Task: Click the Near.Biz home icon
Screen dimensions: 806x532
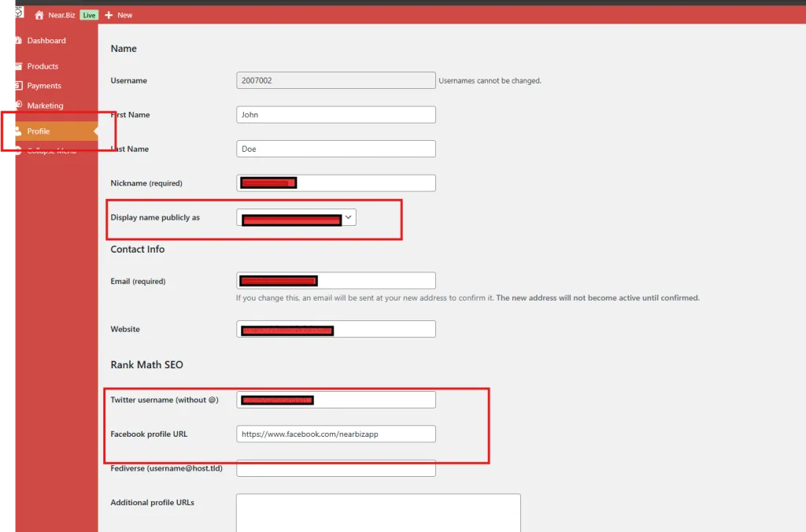Action: [x=39, y=15]
